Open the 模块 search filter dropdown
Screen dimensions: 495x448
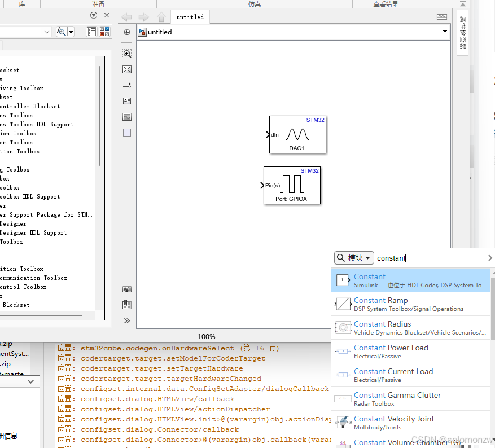(354, 258)
